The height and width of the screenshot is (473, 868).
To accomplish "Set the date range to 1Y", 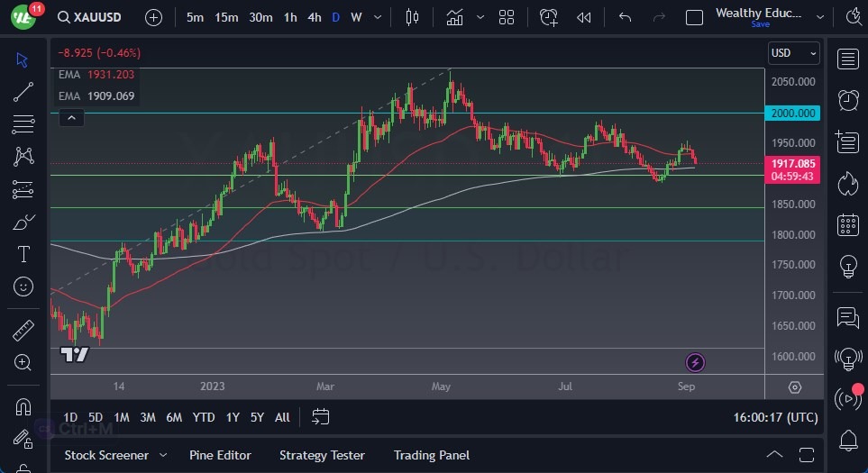I will [233, 417].
